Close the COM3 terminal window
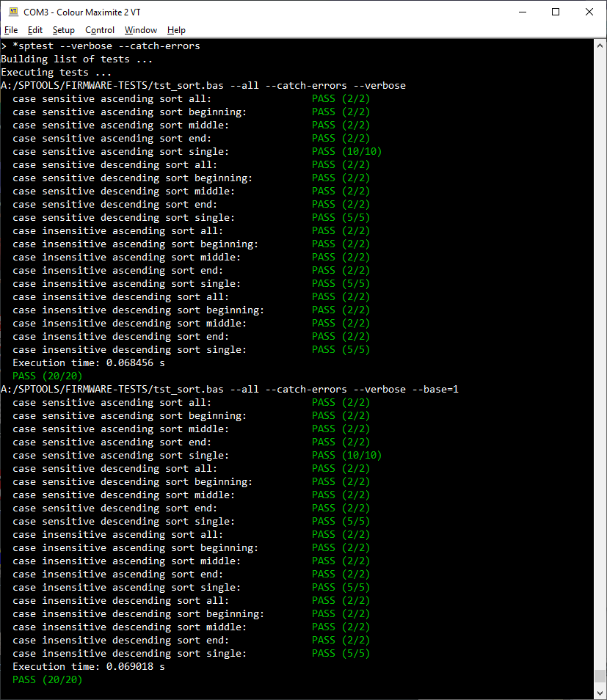The height and width of the screenshot is (700, 607). click(589, 12)
